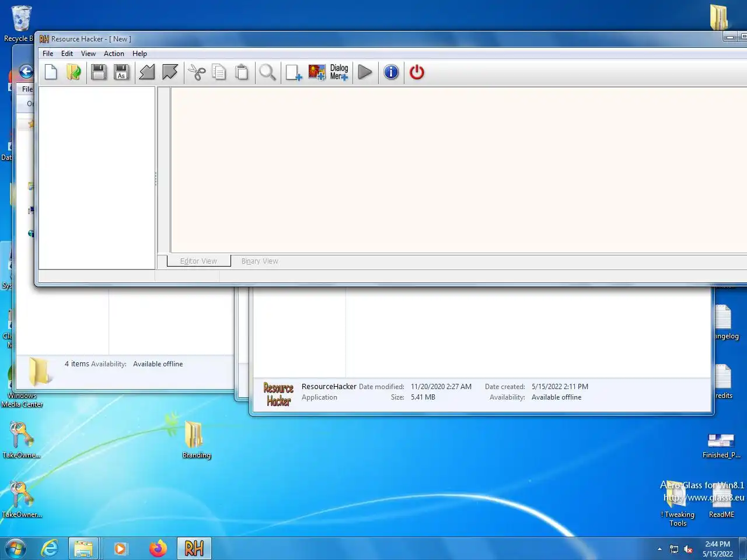Open the View menu

pyautogui.click(x=88, y=54)
